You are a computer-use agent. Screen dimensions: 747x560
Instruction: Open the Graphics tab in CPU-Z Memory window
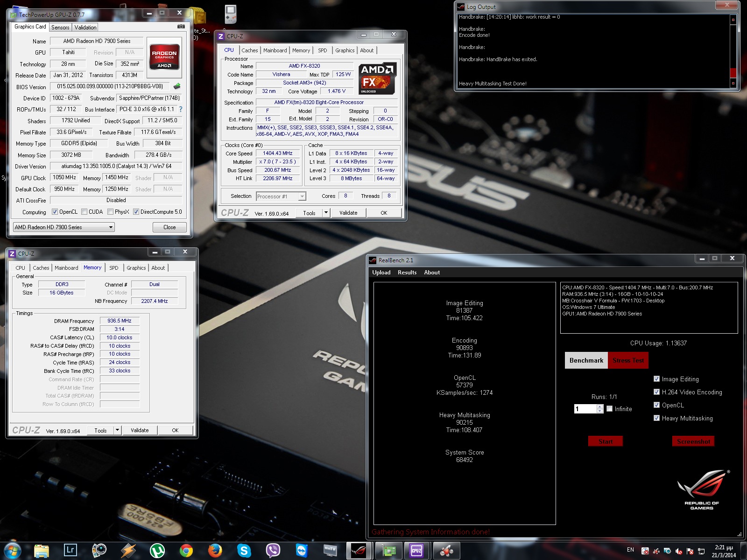tap(136, 268)
